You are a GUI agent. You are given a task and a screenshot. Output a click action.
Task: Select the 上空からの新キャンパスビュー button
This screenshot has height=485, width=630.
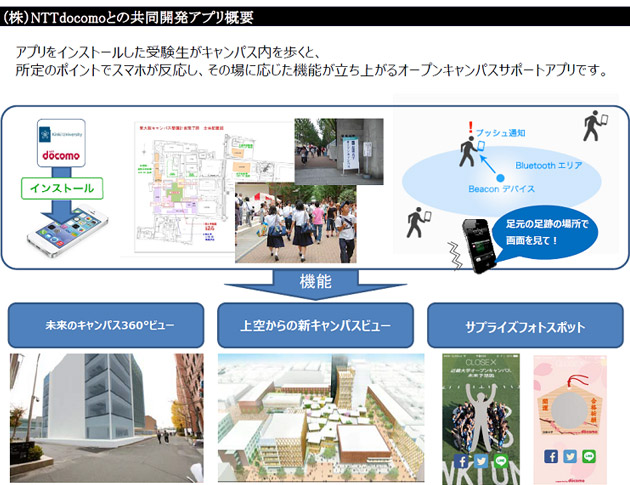[315, 325]
